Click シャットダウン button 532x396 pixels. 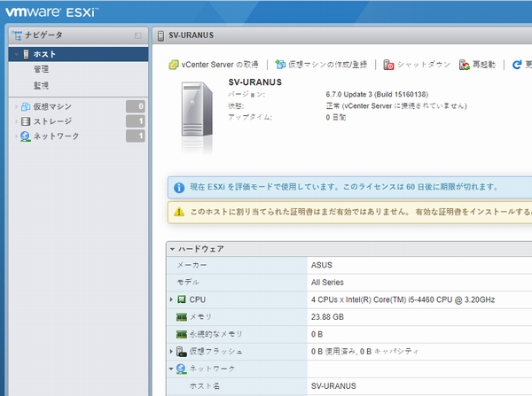[417, 65]
